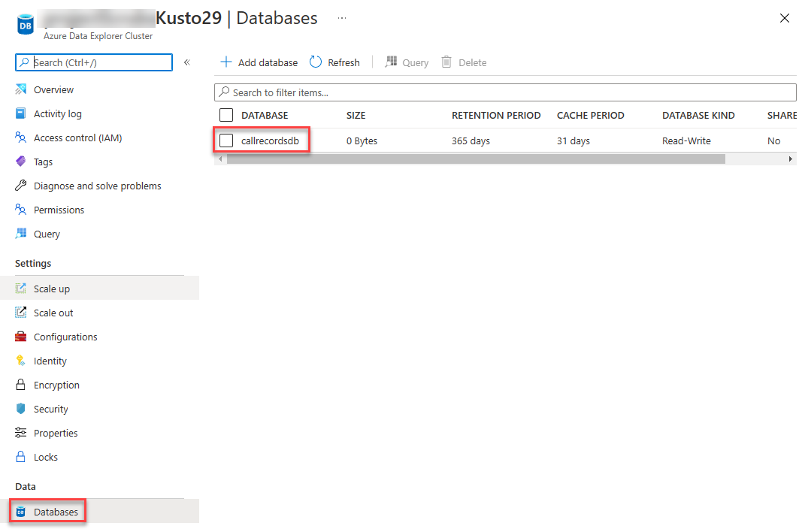Click the left arrow of horizontal scrollbar
The image size is (802, 532).
click(220, 159)
